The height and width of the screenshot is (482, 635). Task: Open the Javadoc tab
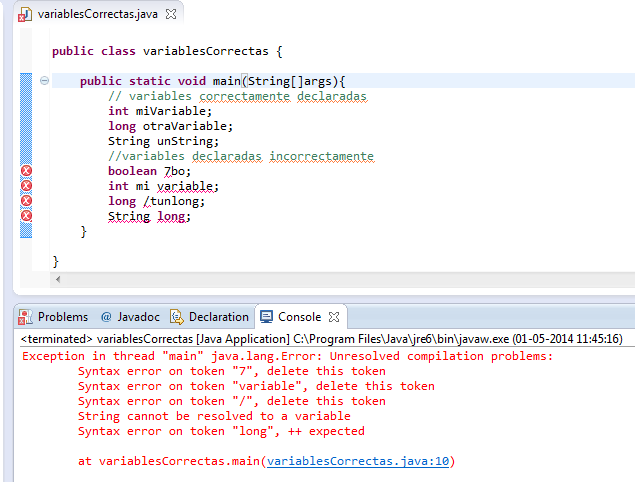139,317
